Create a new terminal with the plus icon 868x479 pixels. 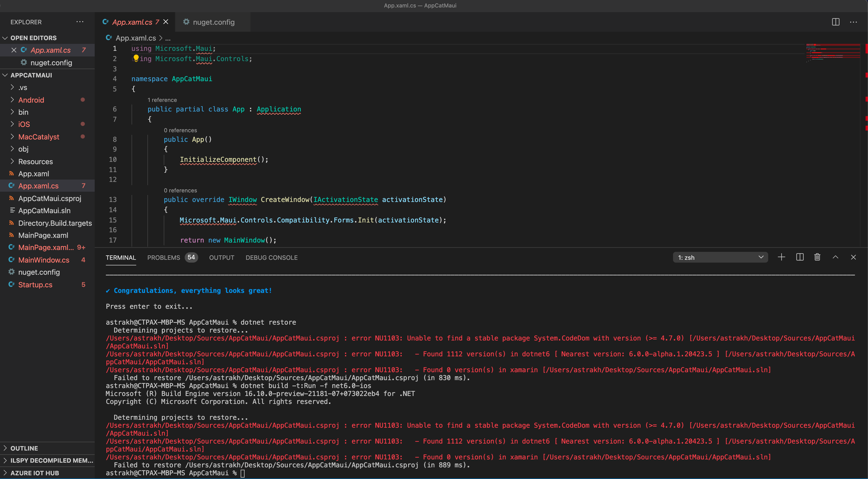coord(781,257)
